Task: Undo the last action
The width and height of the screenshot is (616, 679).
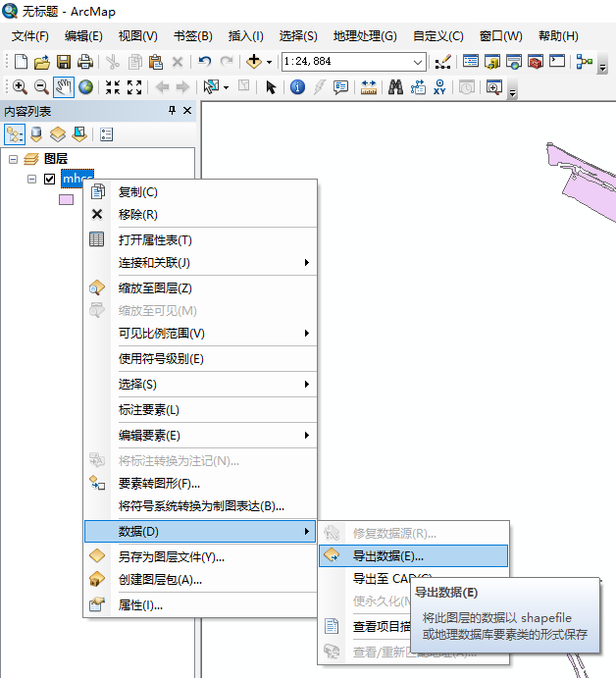Action: (x=204, y=62)
